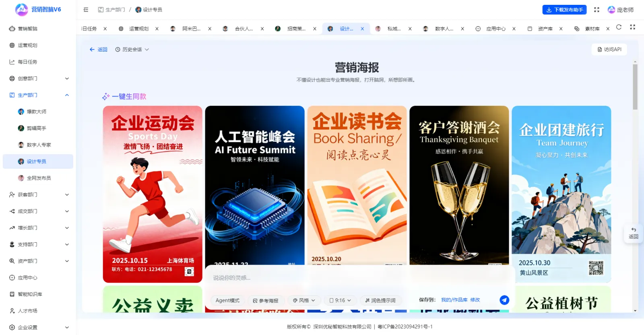
Task: Click the 一键生同款 sparkle heading
Action: [124, 97]
